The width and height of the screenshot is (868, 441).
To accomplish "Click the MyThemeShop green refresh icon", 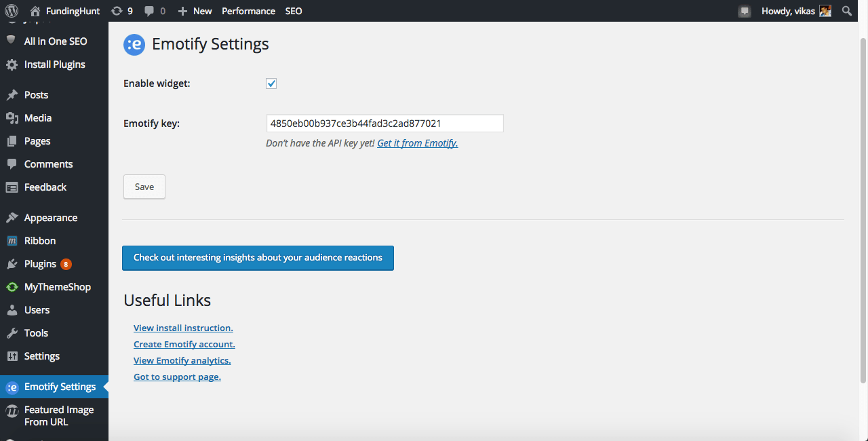I will coord(12,287).
